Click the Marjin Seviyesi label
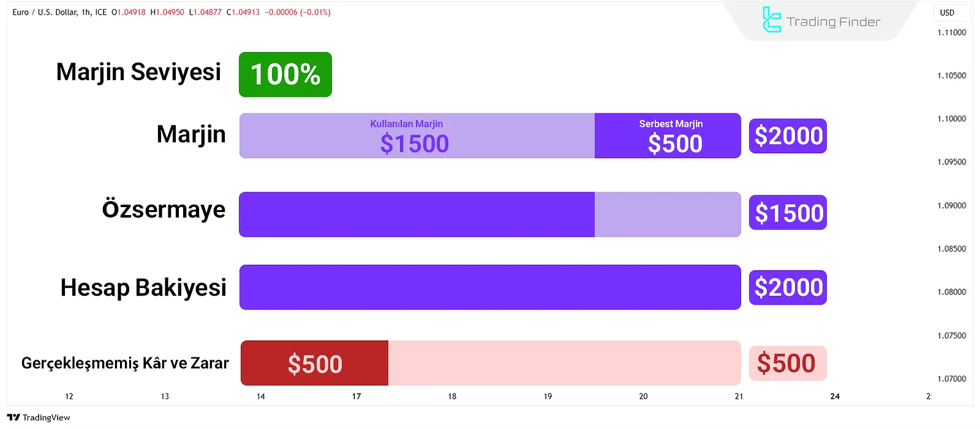 click(138, 72)
